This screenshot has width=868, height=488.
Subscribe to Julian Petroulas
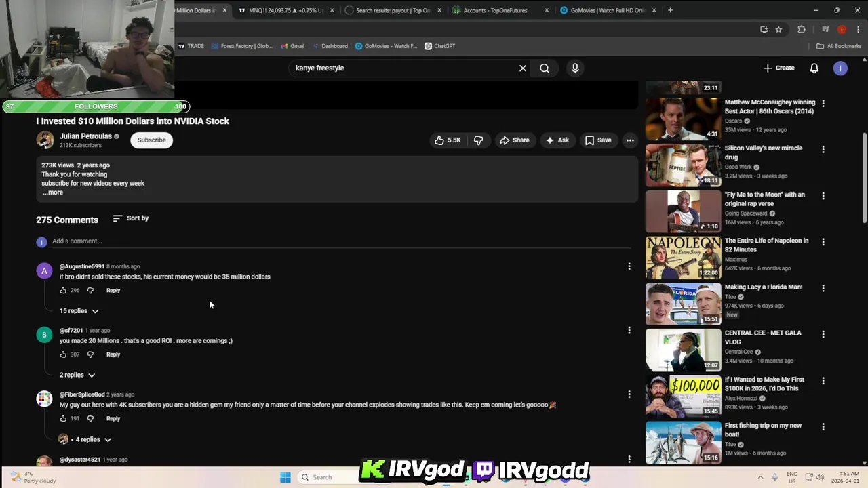point(151,140)
